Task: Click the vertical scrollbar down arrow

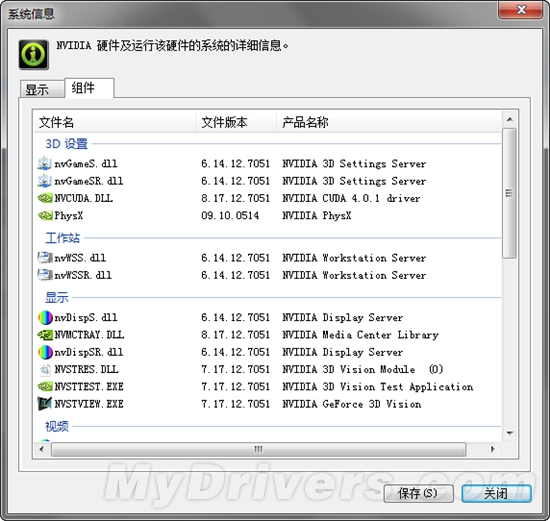Action: point(510,433)
